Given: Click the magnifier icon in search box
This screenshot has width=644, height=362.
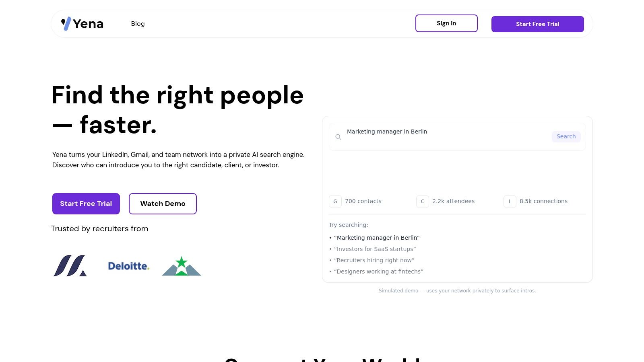Looking at the screenshot, I should point(338,137).
